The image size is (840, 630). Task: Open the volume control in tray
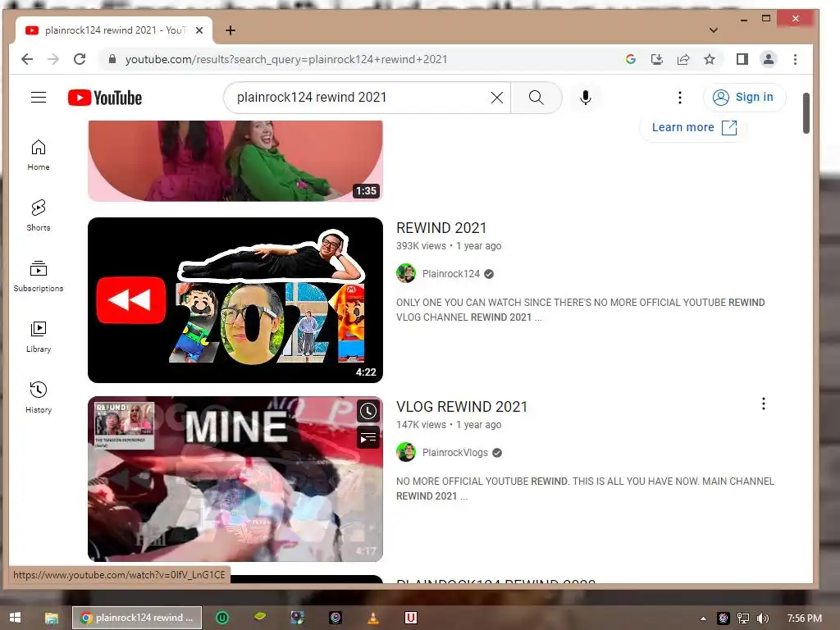[763, 619]
